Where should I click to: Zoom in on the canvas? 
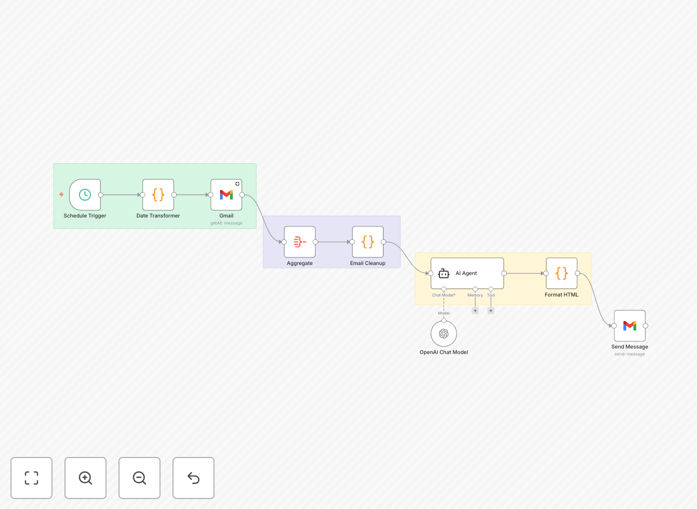[x=85, y=478]
